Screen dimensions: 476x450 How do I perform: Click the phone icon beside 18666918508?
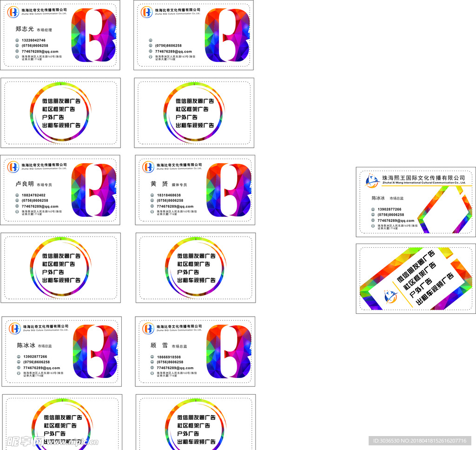coord(152,357)
